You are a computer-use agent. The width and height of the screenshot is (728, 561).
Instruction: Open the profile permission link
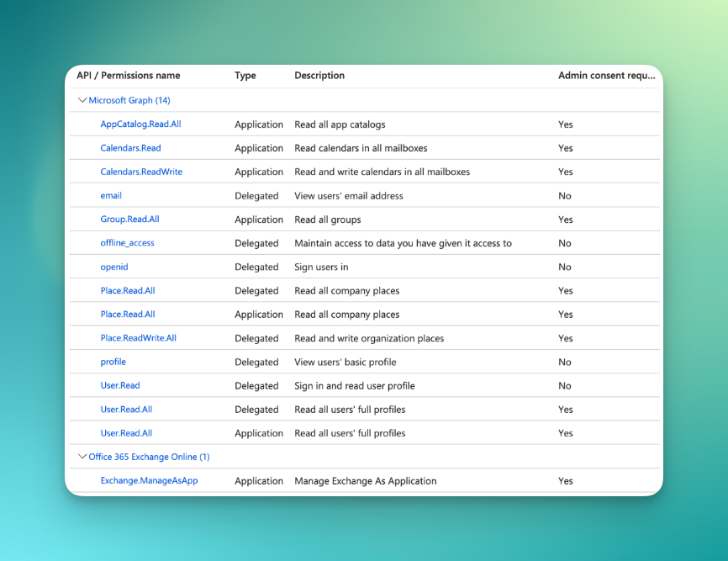click(113, 362)
